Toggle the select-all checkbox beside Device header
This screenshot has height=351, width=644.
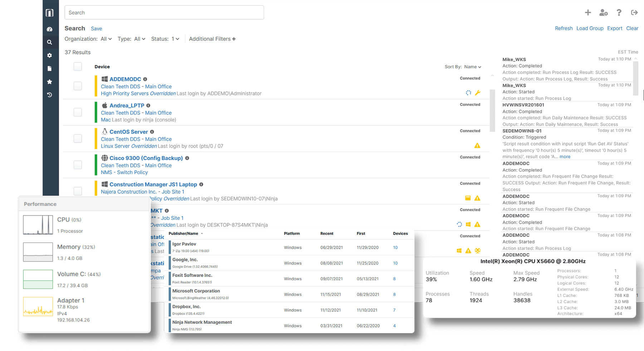(78, 66)
